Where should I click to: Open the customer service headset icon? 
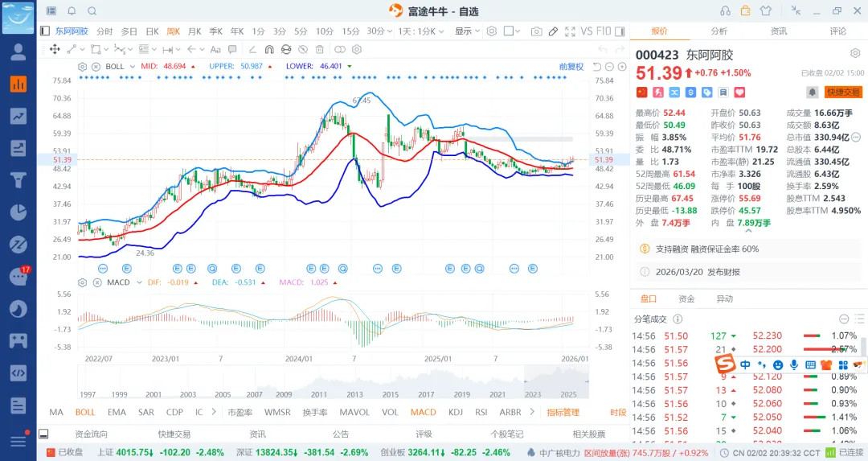(x=725, y=10)
